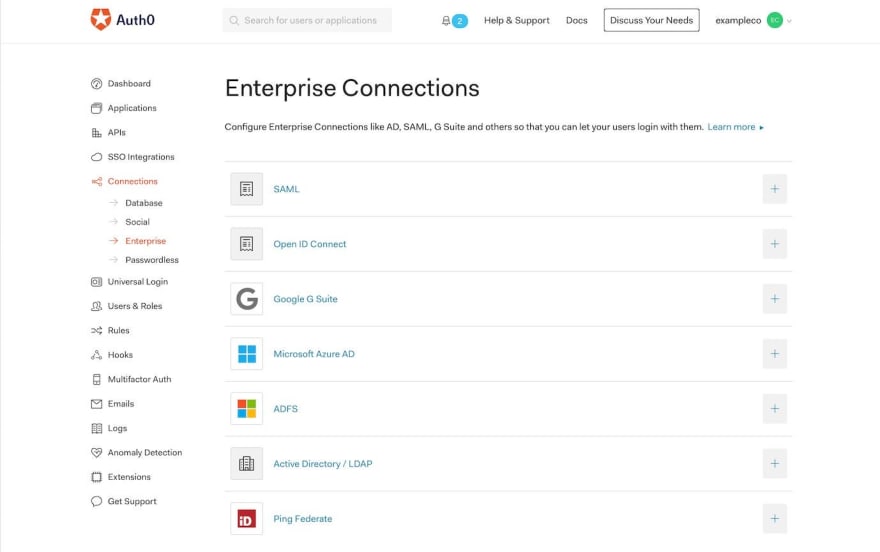Open the Social connections subitem

138,222
